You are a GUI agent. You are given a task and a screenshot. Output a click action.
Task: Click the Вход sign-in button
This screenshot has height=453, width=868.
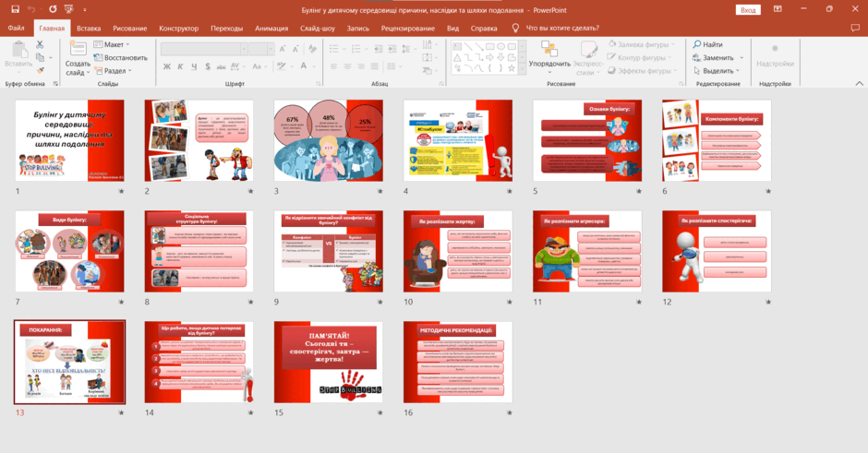(748, 10)
